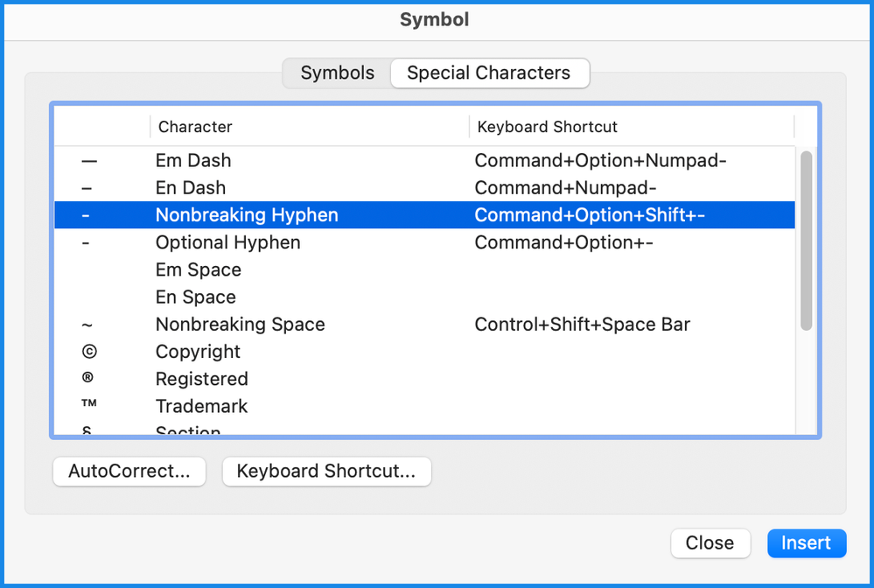This screenshot has height=588, width=874.
Task: Select Em Space in the list
Action: pyautogui.click(x=198, y=269)
